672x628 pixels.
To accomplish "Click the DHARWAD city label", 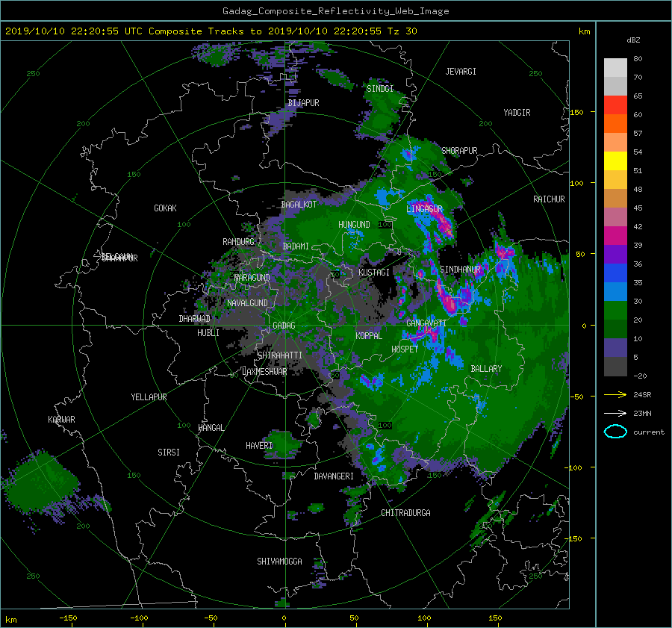I will pos(195,319).
